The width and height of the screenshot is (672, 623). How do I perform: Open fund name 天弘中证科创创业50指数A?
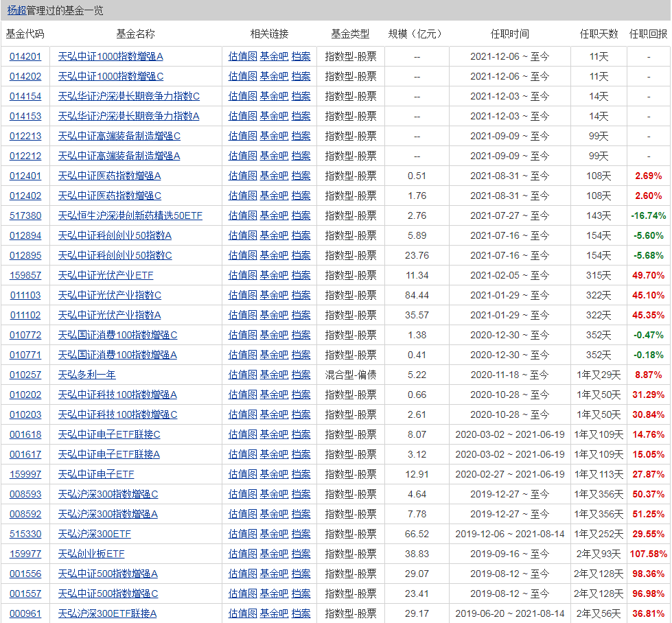pos(115,235)
